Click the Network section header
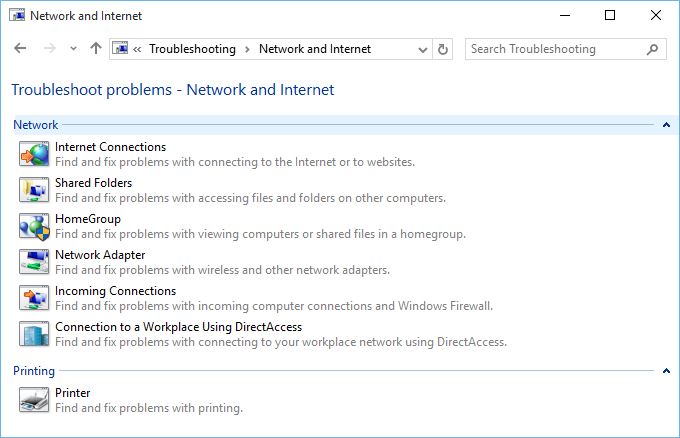680x438 pixels. [36, 125]
